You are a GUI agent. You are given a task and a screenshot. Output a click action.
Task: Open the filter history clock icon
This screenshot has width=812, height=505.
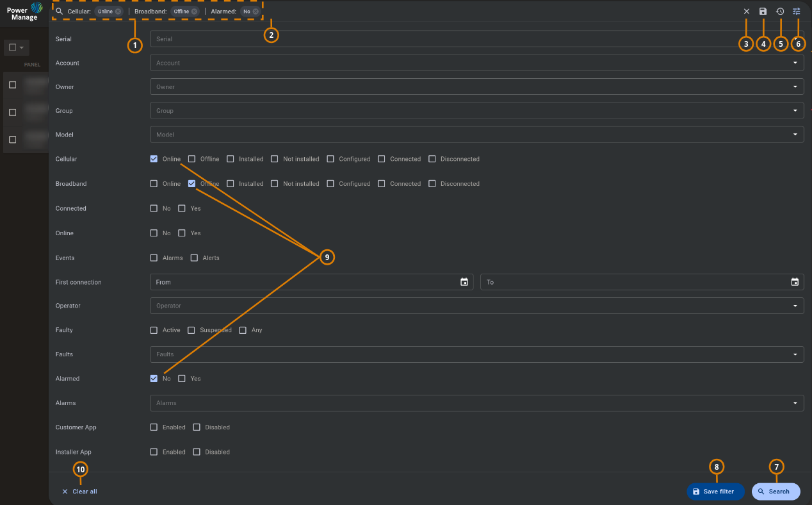(x=781, y=11)
